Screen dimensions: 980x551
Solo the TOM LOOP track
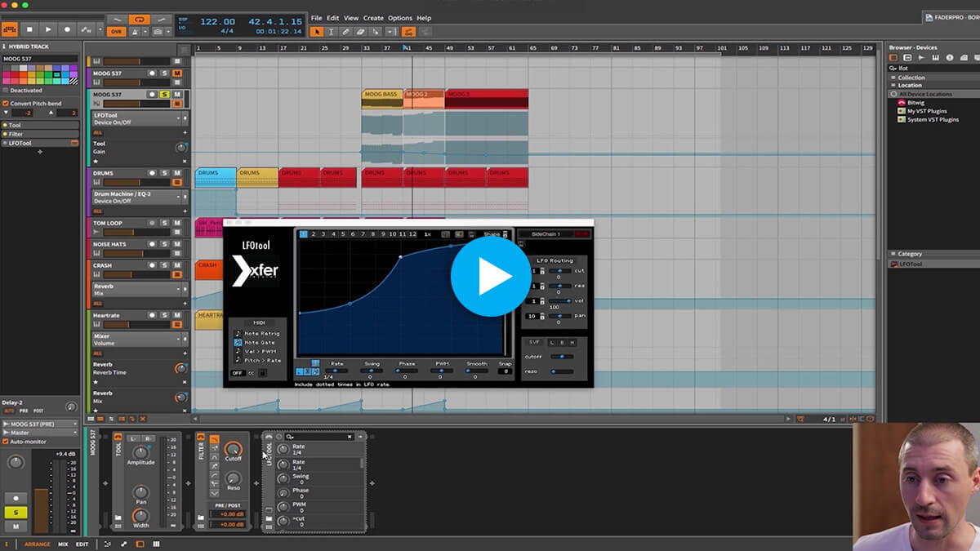click(164, 223)
